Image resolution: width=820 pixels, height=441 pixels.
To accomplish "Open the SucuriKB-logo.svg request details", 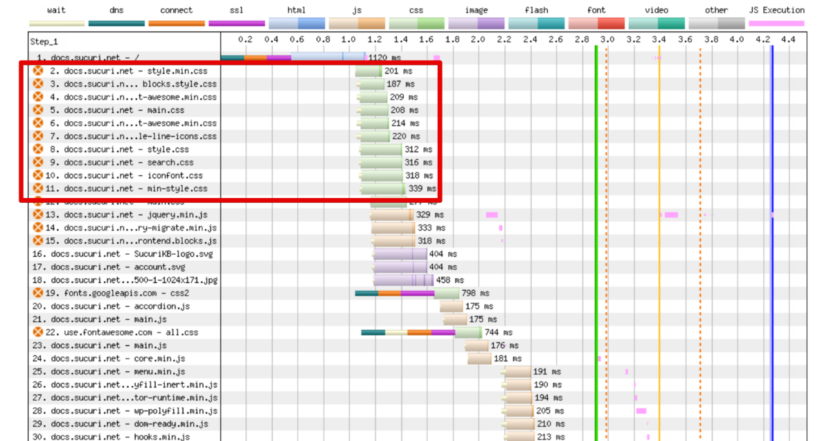I will (124, 254).
